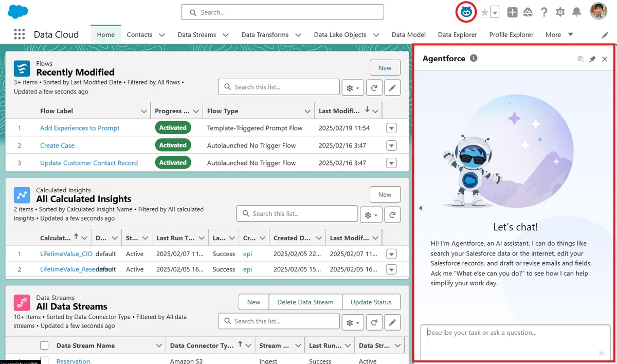Viewport: 617px width, 364px height.
Task: Close the Agentforce panel
Action: tap(605, 59)
